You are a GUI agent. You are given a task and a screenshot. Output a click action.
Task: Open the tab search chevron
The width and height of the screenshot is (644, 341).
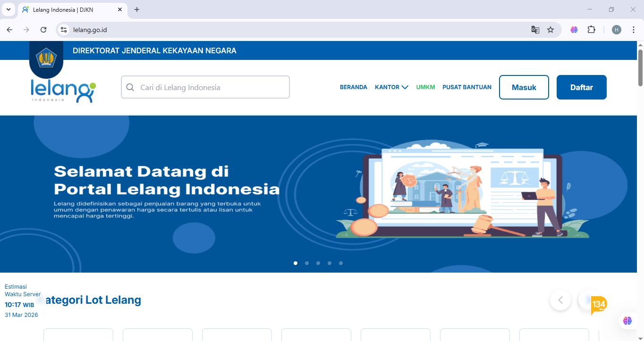click(x=8, y=9)
